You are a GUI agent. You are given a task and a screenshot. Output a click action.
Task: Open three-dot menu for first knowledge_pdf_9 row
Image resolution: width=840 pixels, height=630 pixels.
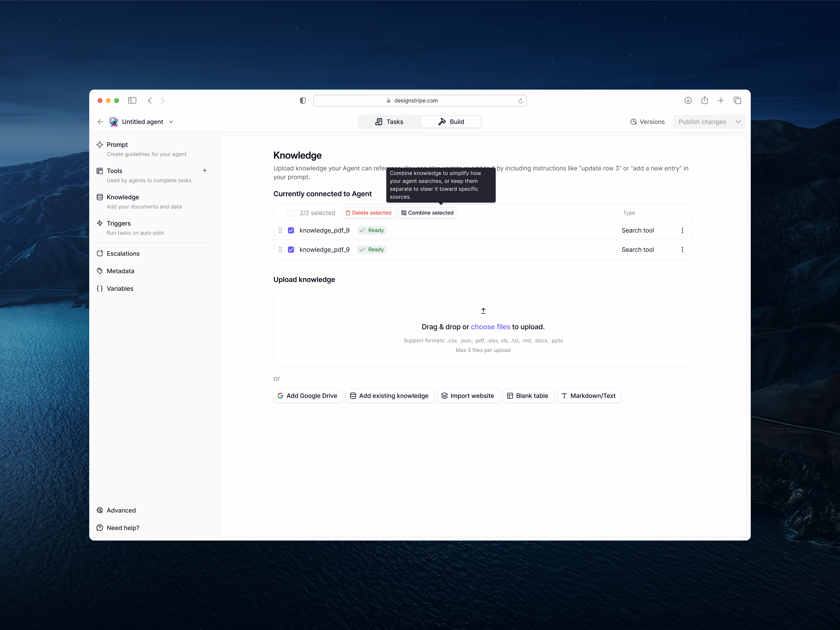682,231
